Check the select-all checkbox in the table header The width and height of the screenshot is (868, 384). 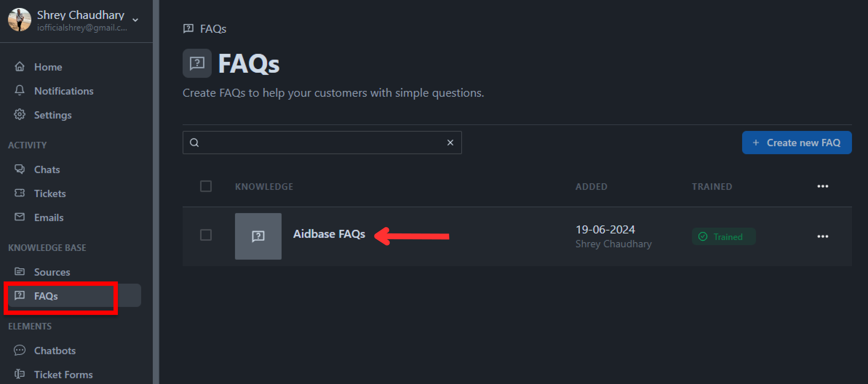pos(206,186)
